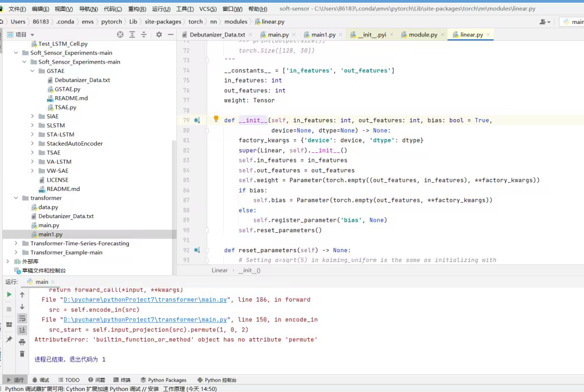Image resolution: width=584 pixels, height=392 pixels.
Task: Switch to the module.py editor tab
Action: (423, 35)
